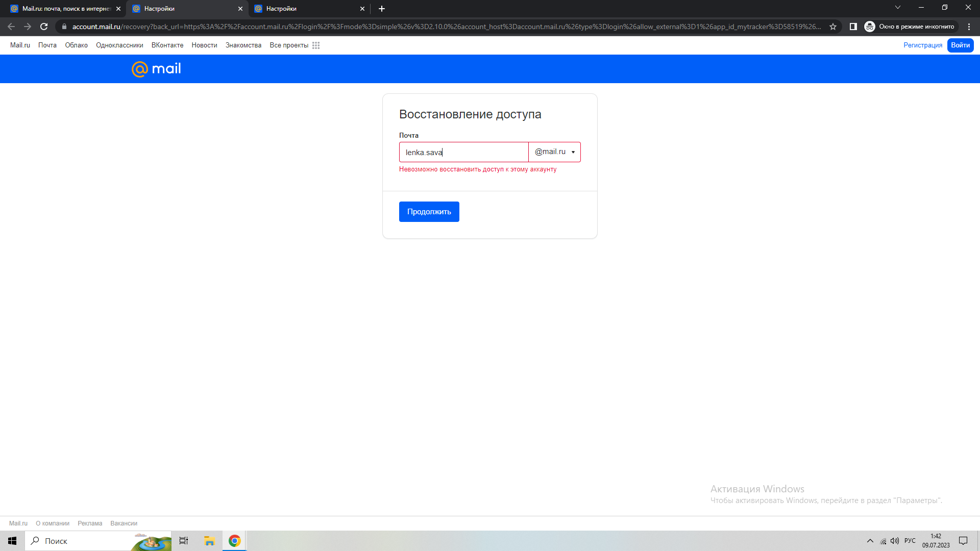Click the browser reload page icon
The height and width of the screenshot is (551, 980).
44,27
